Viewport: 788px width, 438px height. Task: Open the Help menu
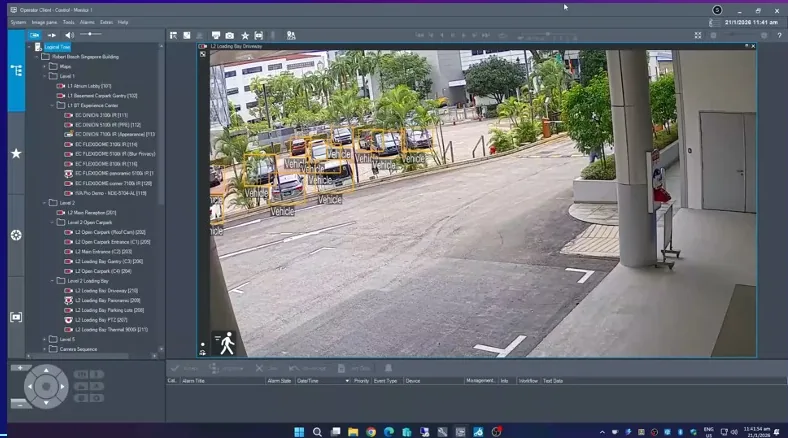coord(123,22)
